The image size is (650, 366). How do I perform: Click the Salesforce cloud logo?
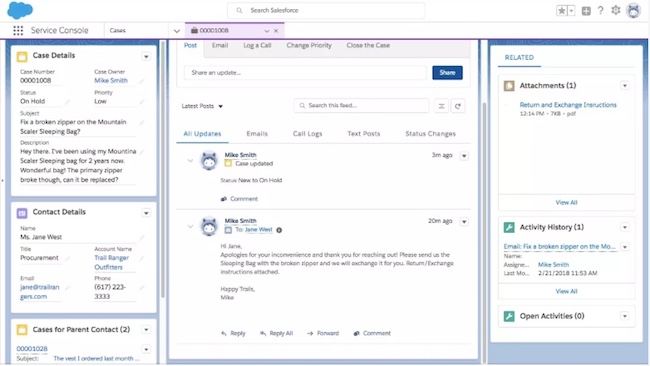(20, 10)
